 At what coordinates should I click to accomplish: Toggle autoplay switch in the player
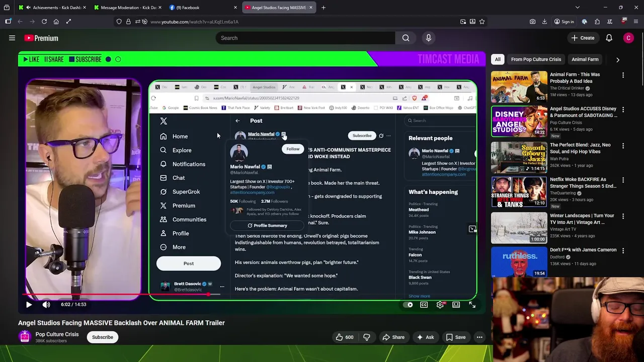click(x=409, y=304)
